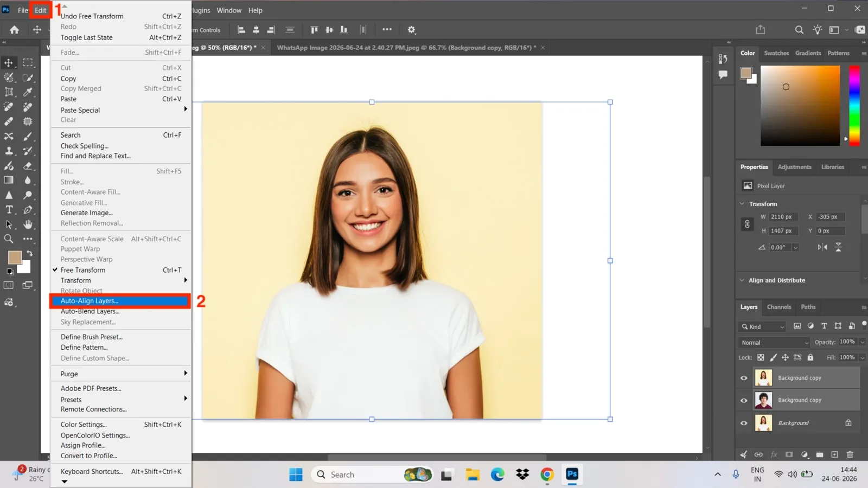Toggle lock position

tap(785, 357)
